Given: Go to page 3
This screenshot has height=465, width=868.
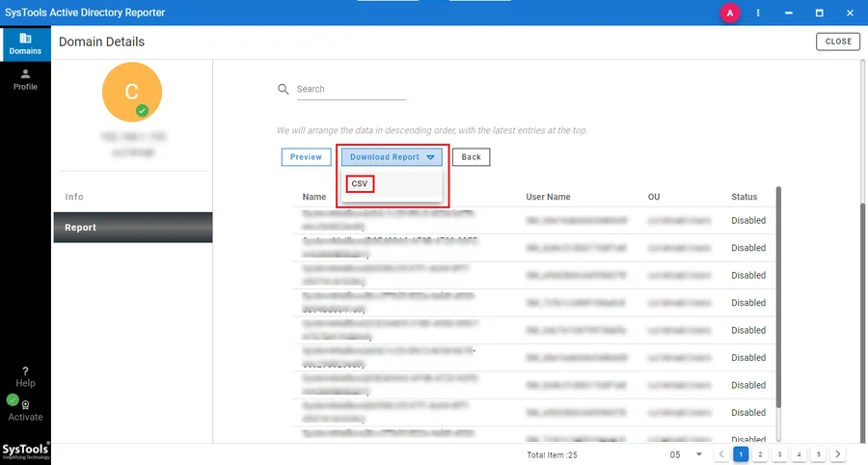Looking at the screenshot, I should click(779, 454).
